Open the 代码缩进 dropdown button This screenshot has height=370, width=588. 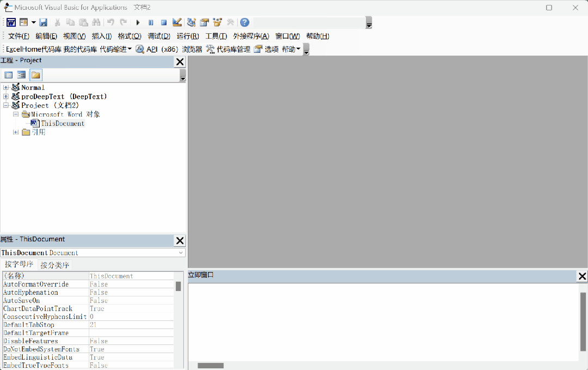click(115, 49)
